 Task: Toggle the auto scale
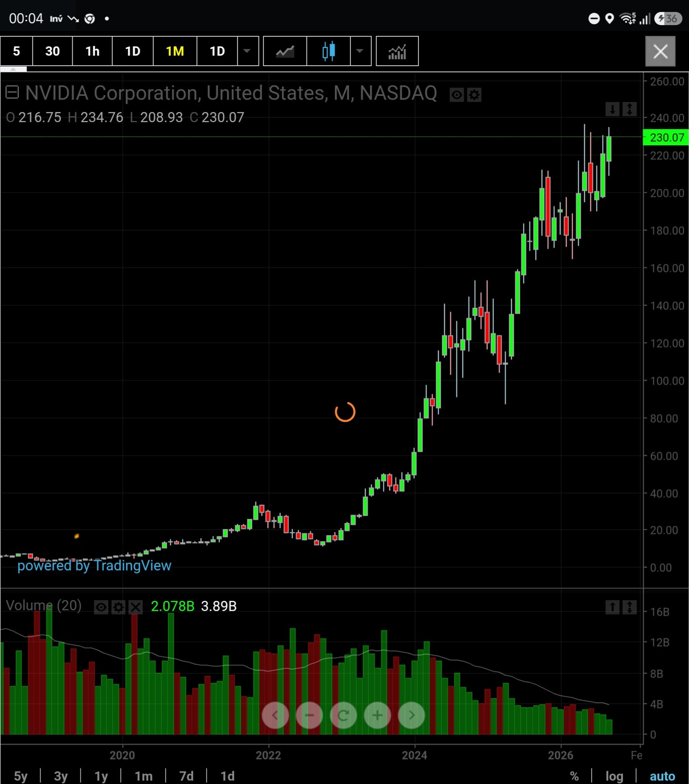point(662,776)
